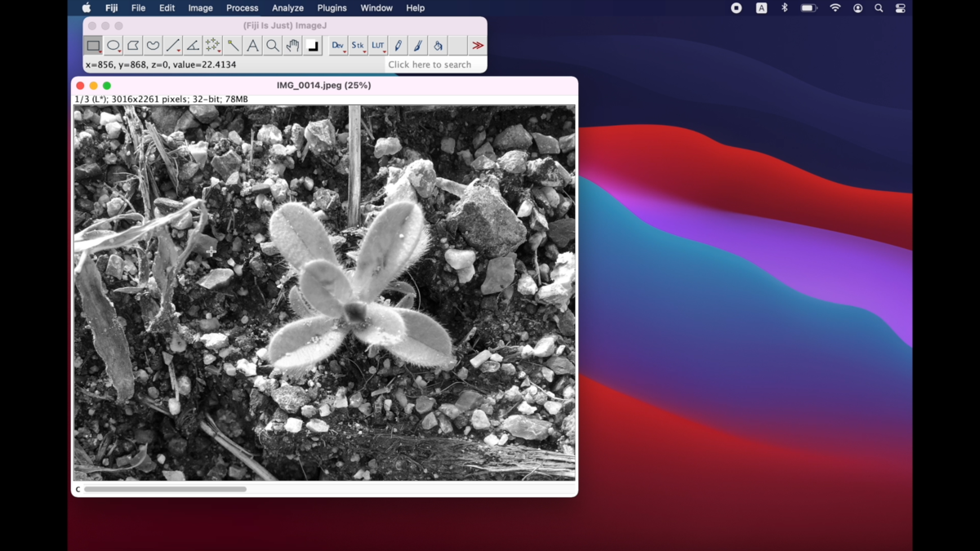Open the Dev developer menu dropdown

pyautogui.click(x=338, y=46)
